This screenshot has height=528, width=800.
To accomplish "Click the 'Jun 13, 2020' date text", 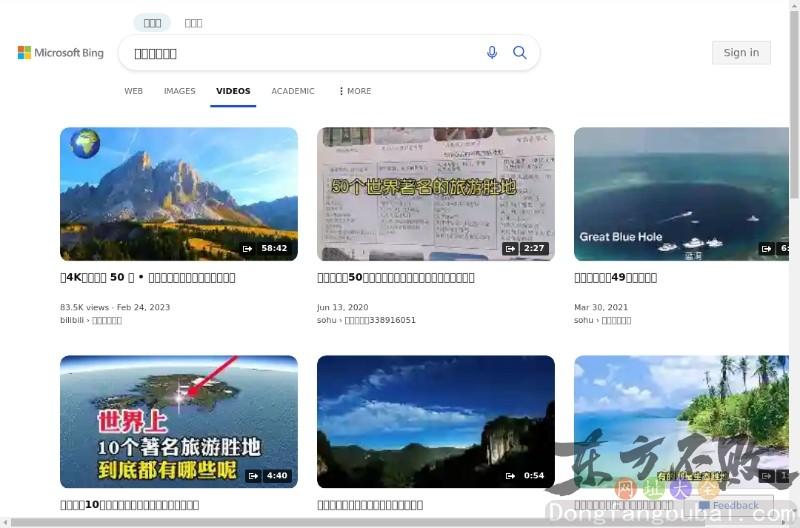I will pos(342,307).
